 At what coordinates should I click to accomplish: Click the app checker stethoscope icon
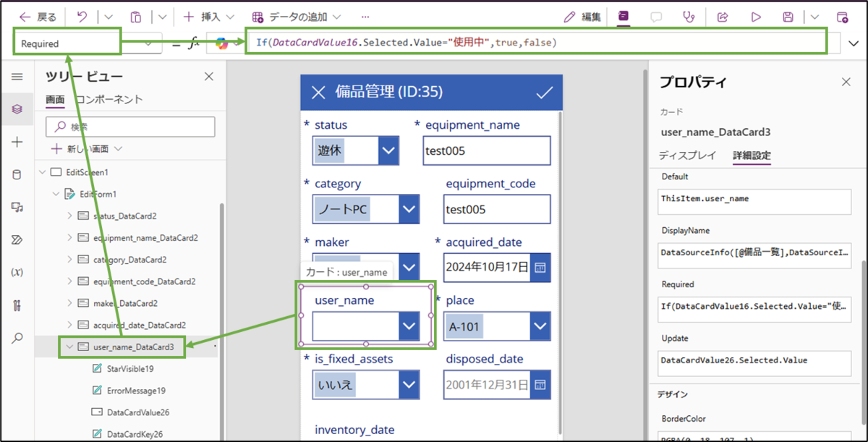point(689,17)
